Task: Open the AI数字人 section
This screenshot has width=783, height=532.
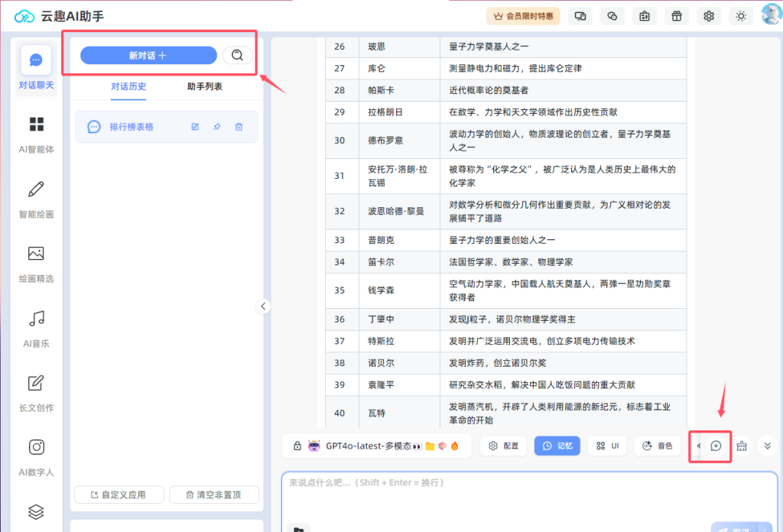Action: click(x=36, y=457)
